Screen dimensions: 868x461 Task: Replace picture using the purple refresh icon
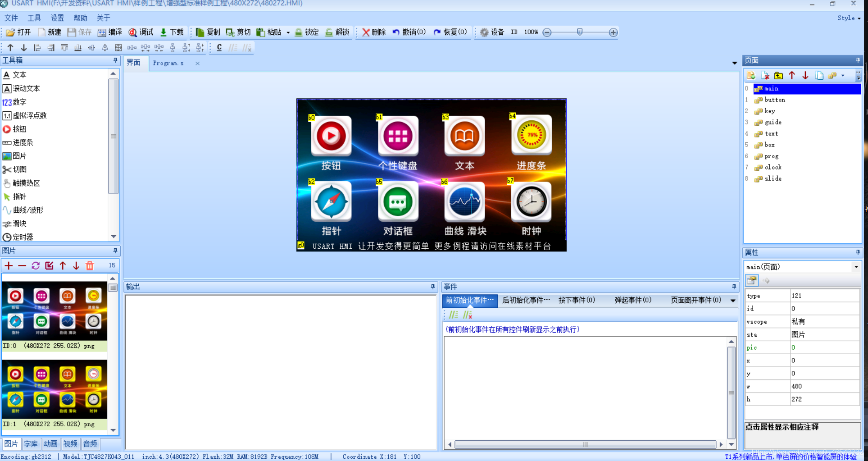tap(36, 265)
